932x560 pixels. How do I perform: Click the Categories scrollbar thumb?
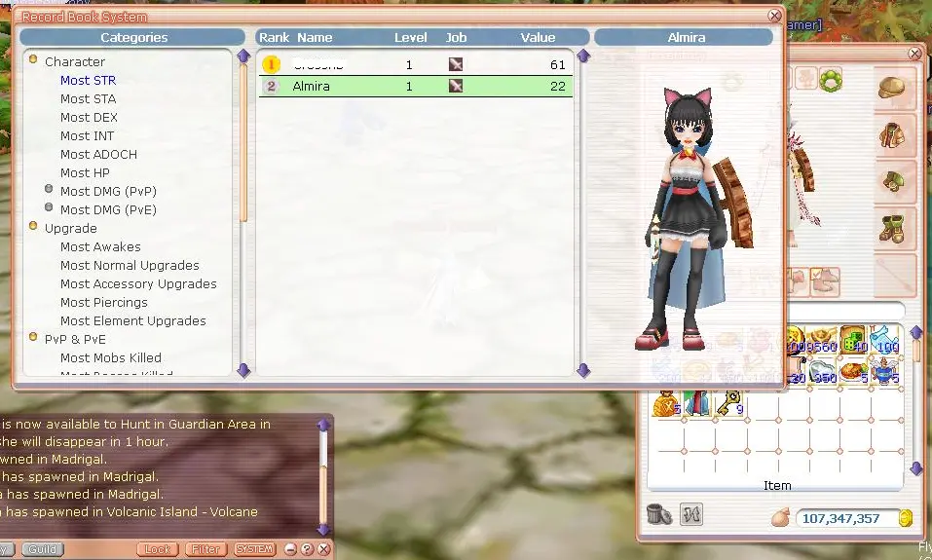[x=243, y=142]
